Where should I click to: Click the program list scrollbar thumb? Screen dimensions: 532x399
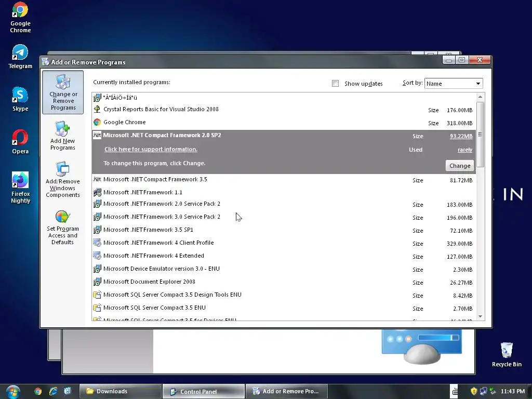[480, 135]
